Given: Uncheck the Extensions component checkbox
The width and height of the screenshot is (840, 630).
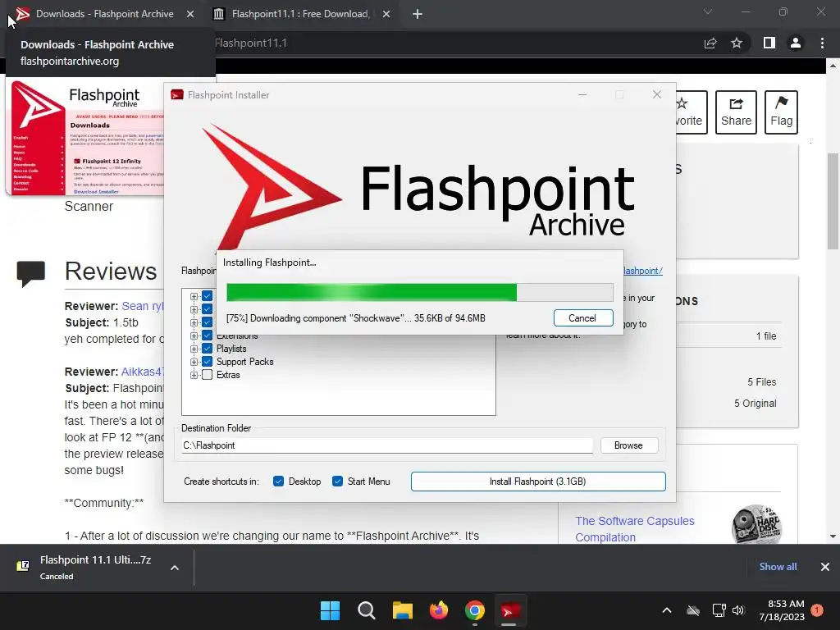Looking at the screenshot, I should point(208,336).
